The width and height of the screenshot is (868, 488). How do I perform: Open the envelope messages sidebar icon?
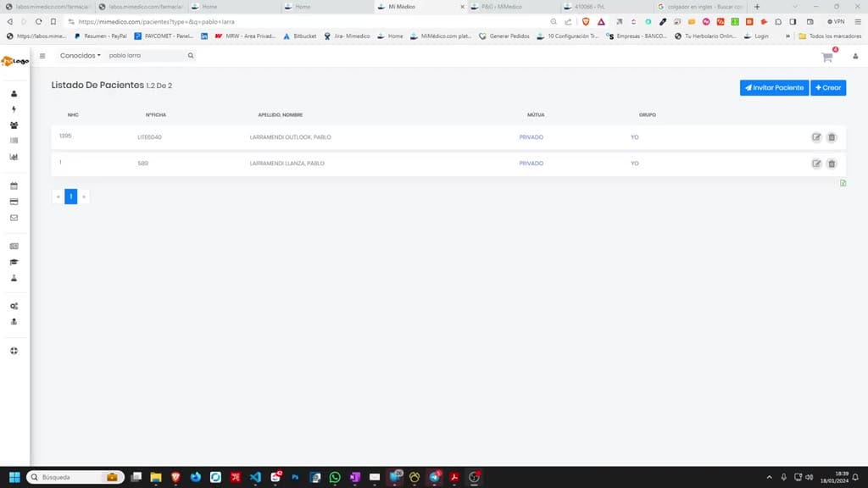14,218
